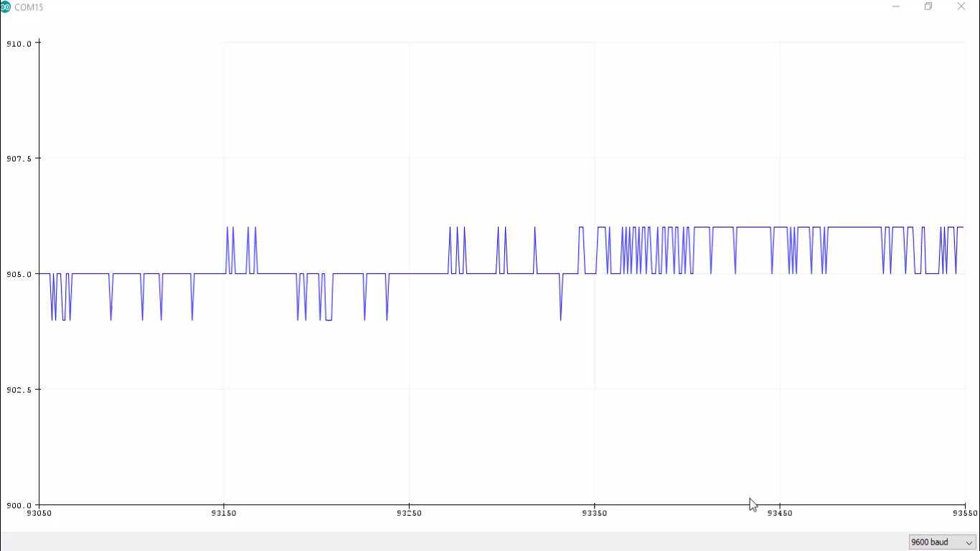Image resolution: width=980 pixels, height=551 pixels.
Task: Open the 9600 baud rate dropdown
Action: (x=942, y=542)
